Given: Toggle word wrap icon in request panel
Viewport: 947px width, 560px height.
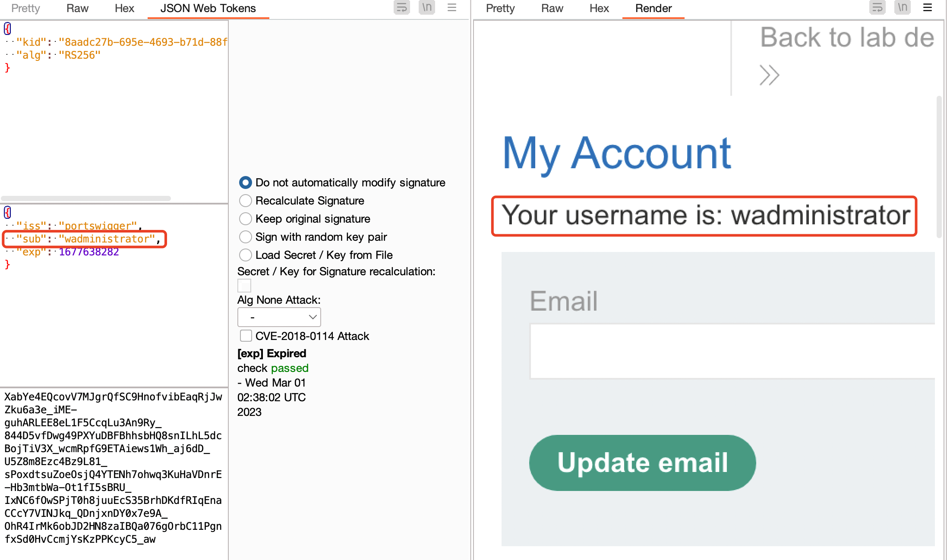Looking at the screenshot, I should [401, 8].
